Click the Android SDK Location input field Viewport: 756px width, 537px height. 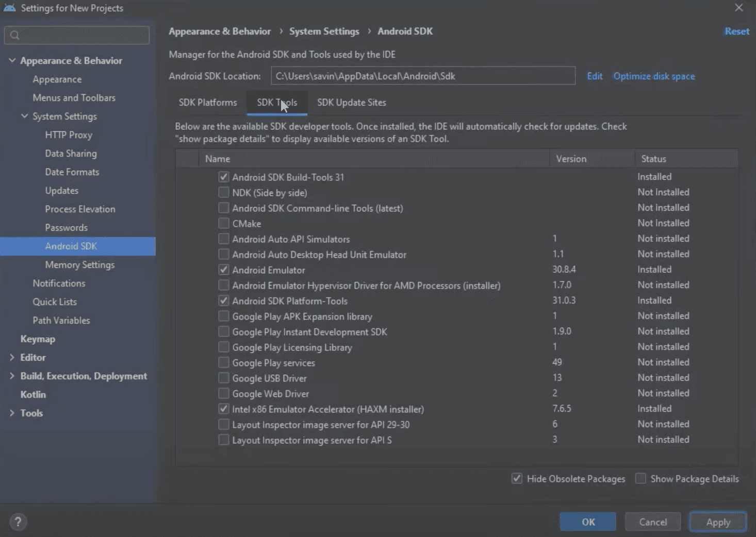pos(423,76)
